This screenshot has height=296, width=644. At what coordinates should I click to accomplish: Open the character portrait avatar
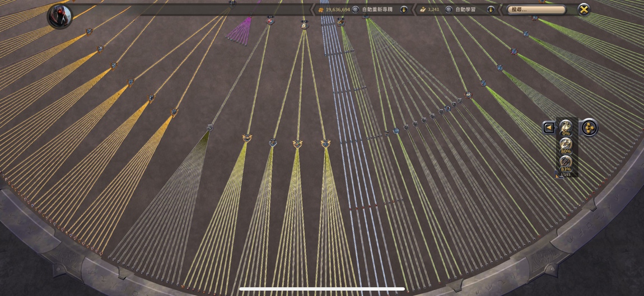(x=60, y=16)
